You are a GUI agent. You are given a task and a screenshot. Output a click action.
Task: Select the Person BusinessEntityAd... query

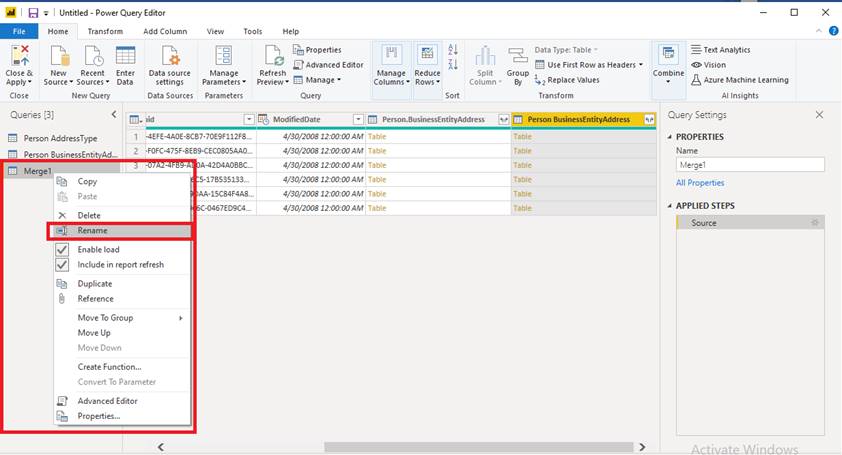click(x=61, y=154)
